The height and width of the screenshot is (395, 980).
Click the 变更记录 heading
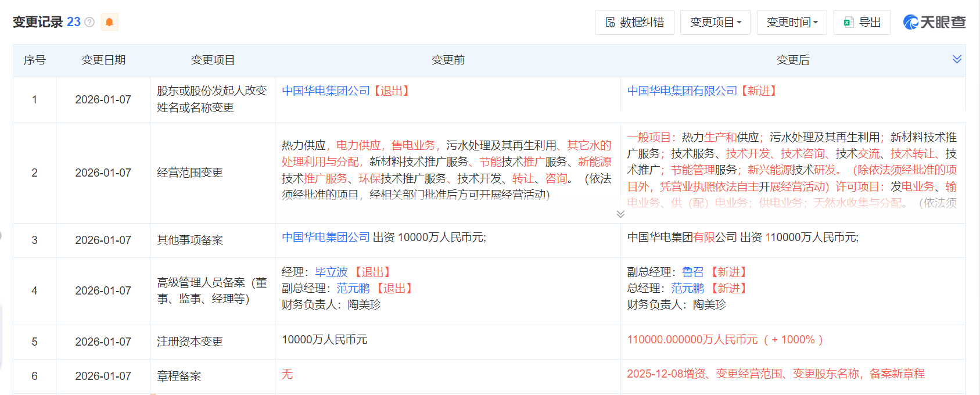(x=38, y=22)
